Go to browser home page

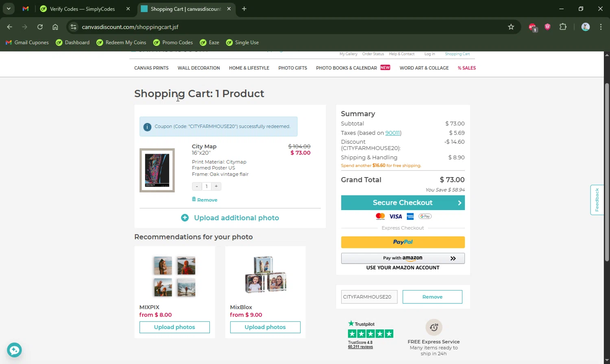pyautogui.click(x=55, y=27)
